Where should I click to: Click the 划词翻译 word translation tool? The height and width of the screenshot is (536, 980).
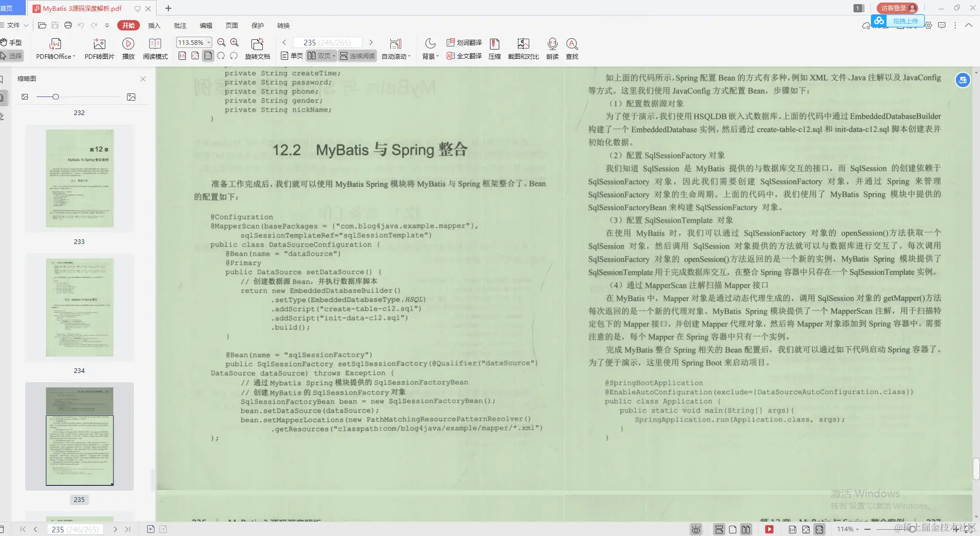click(x=464, y=42)
